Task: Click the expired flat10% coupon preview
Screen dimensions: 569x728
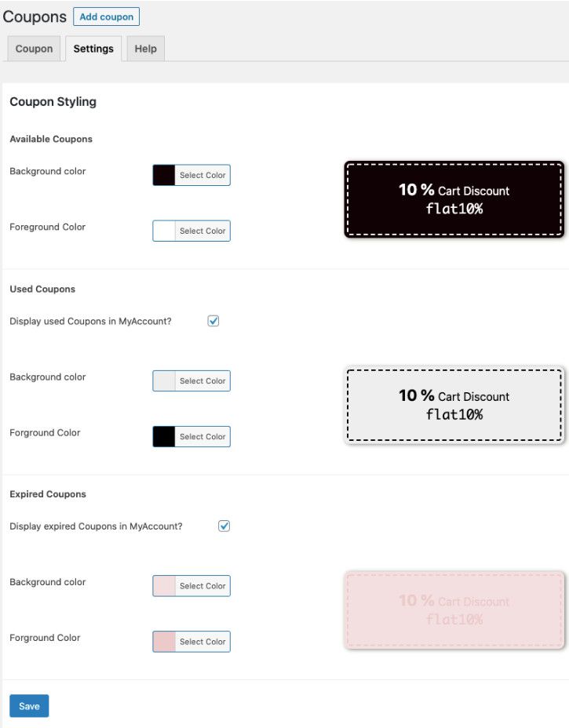Action: click(454, 609)
